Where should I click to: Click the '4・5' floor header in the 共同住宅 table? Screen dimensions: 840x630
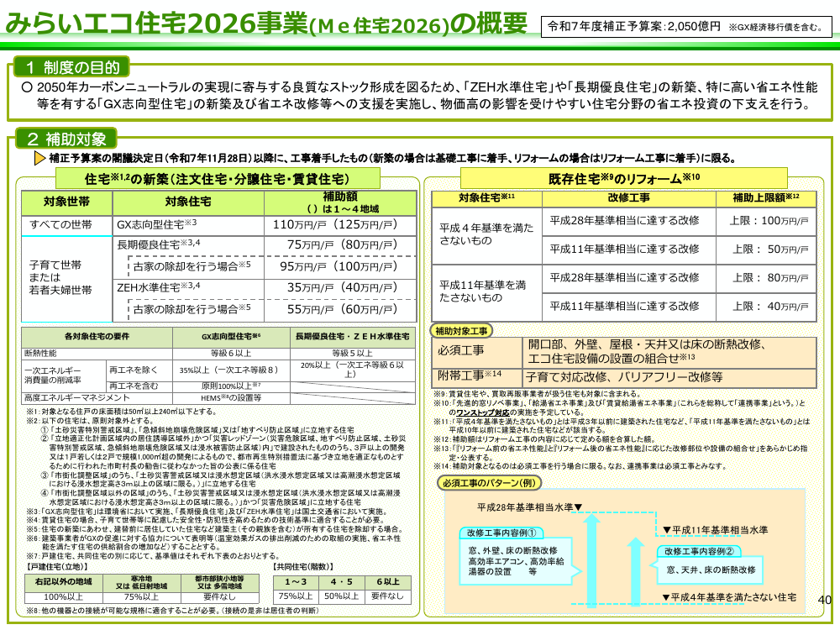pyautogui.click(x=341, y=582)
